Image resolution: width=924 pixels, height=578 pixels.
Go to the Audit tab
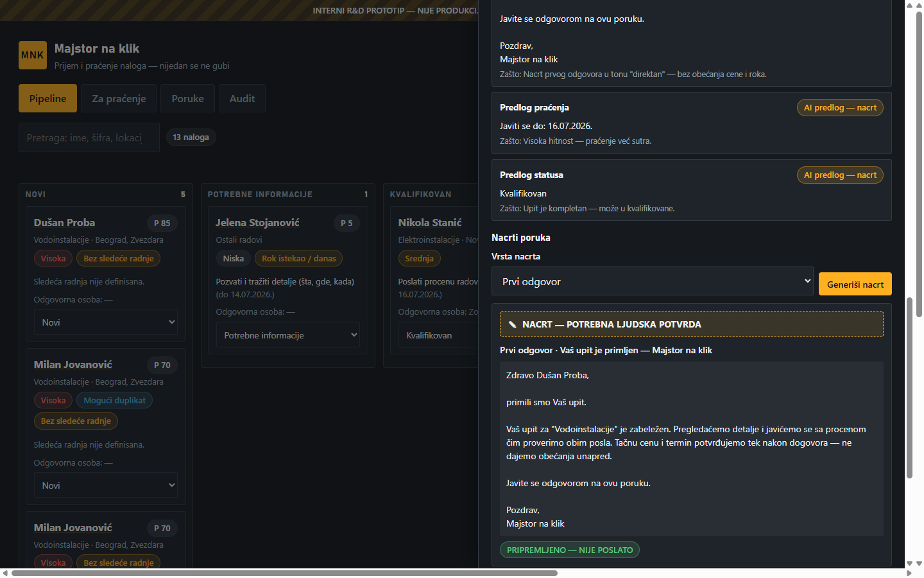pyautogui.click(x=242, y=98)
